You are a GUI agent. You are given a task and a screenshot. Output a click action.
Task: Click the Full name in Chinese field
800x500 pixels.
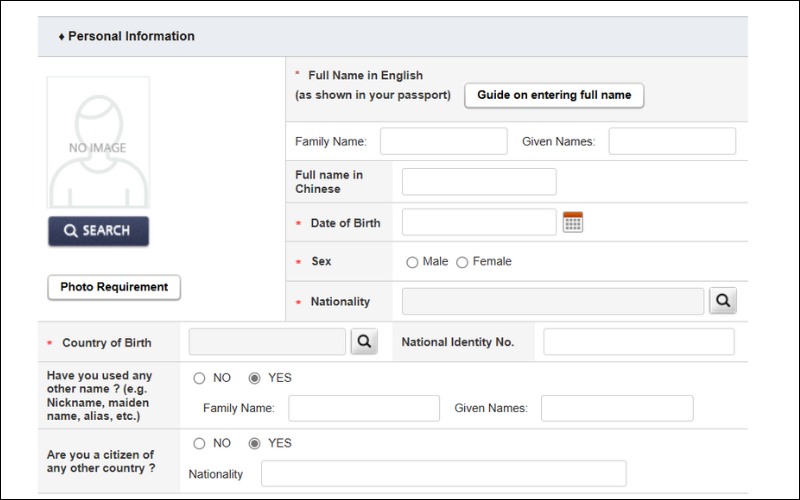click(x=479, y=182)
